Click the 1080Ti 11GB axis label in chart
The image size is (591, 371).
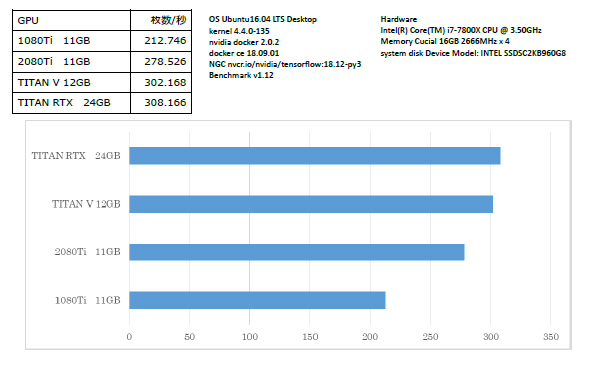(x=87, y=300)
